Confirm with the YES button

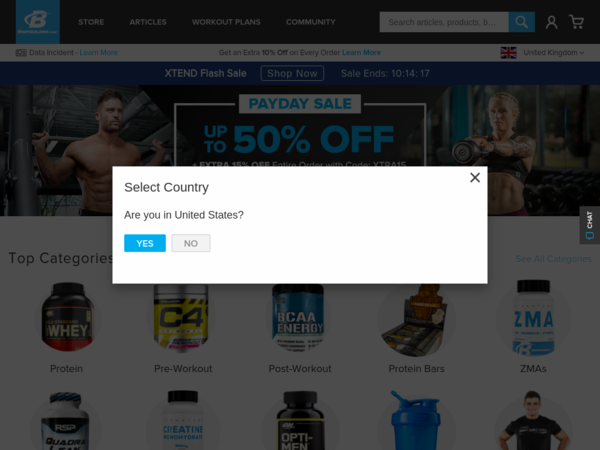click(x=145, y=243)
